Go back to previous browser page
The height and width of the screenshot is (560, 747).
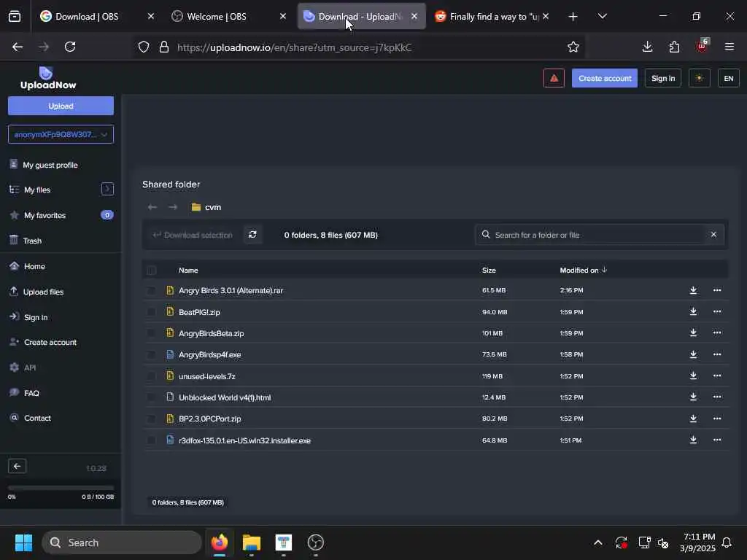[x=18, y=47]
